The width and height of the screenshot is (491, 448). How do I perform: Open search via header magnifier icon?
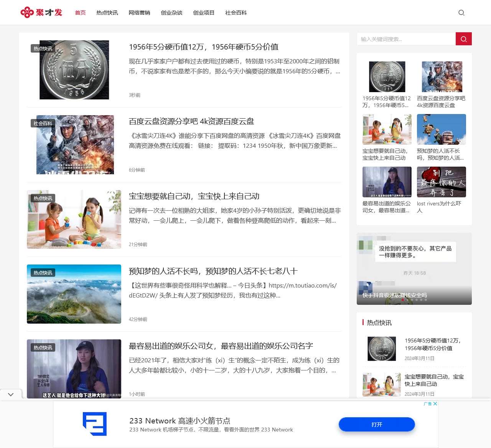[x=461, y=13]
